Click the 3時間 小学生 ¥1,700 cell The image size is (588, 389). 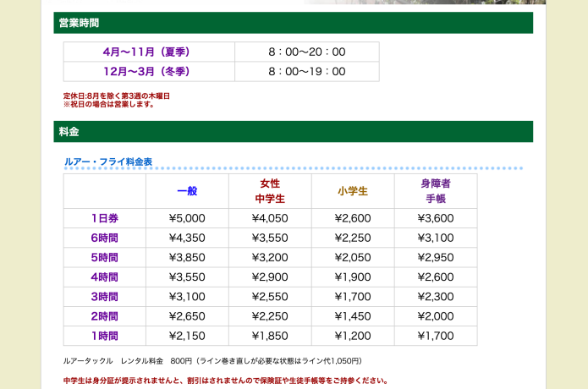353,297
